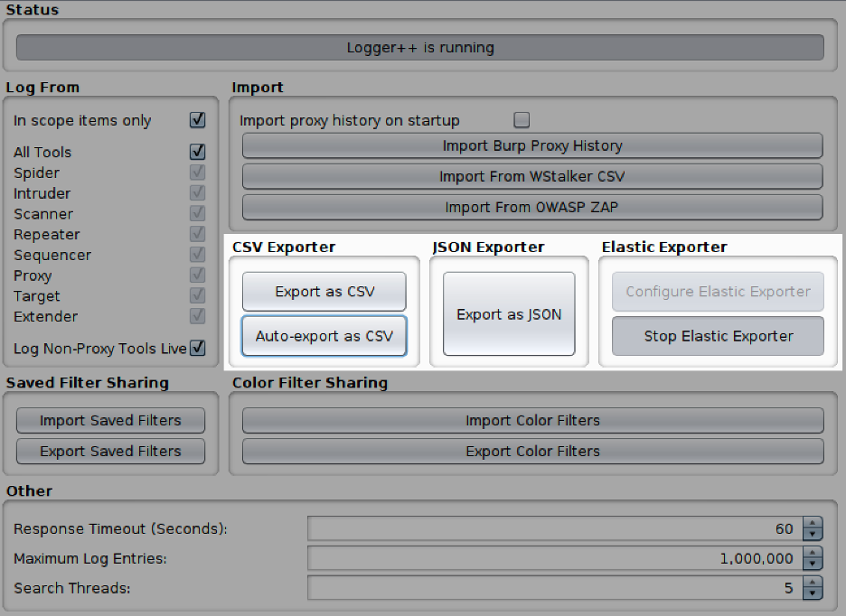Click Import Saved Filters button

coord(110,420)
